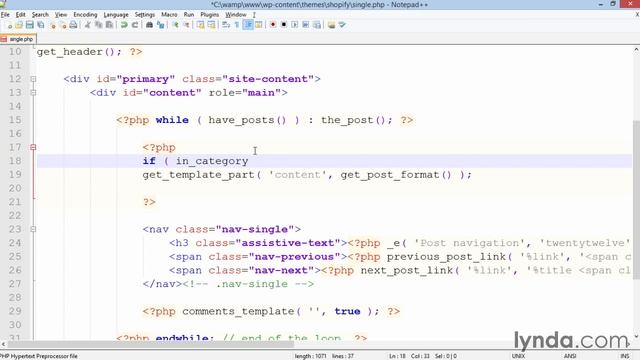Toggle the highlighted Indent Guide button
The image size is (640, 360).
pos(248,25)
